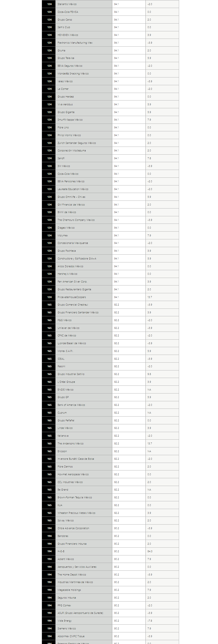
Task: Select the L'Oréal Groupe entry
Action: pyautogui.click(x=66, y=382)
